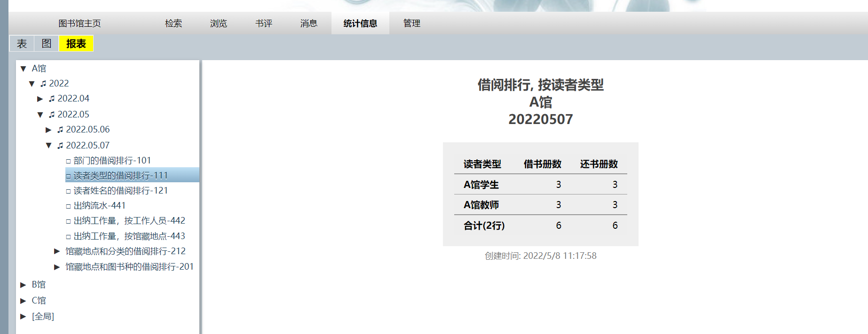The image size is (868, 334).
Task: Click the 还书册数 column header
Action: pos(599,164)
